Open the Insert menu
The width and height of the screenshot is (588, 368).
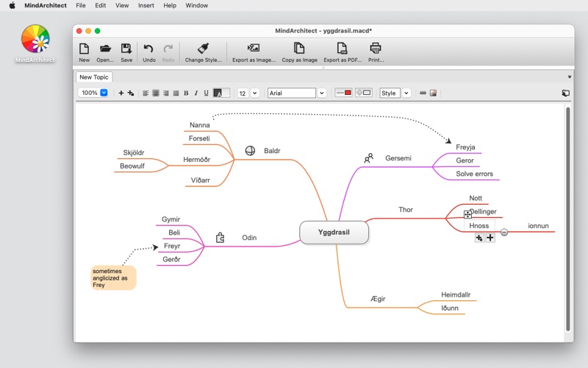tap(146, 5)
